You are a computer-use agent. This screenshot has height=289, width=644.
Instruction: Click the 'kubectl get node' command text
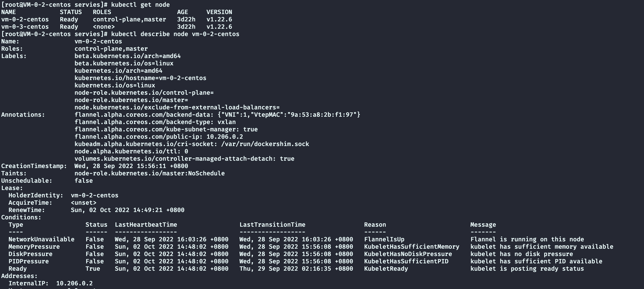[140, 5]
